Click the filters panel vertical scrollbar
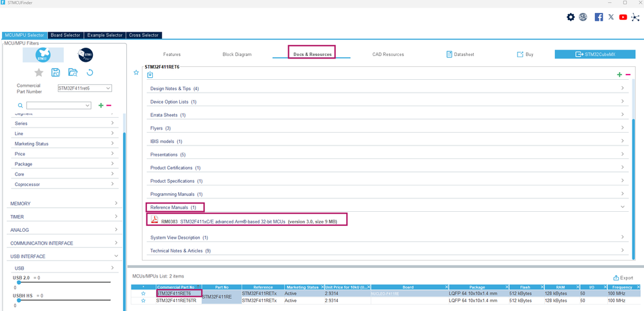 coord(124,221)
